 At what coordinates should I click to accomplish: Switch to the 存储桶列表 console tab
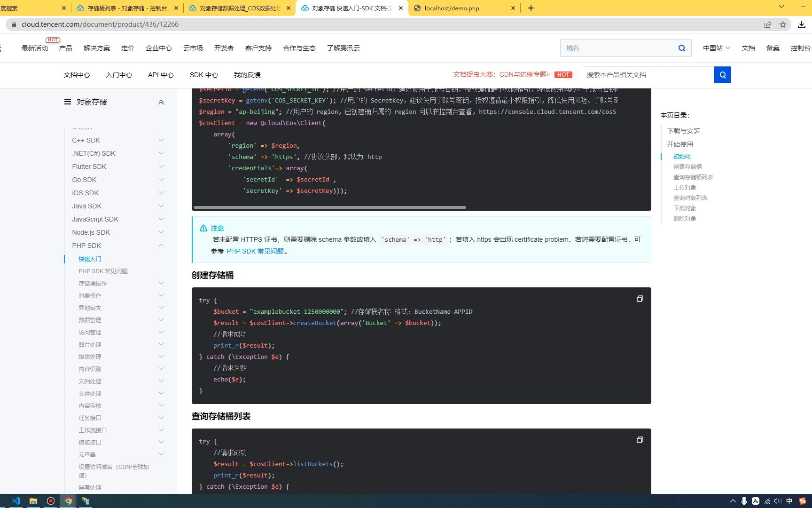click(x=127, y=8)
